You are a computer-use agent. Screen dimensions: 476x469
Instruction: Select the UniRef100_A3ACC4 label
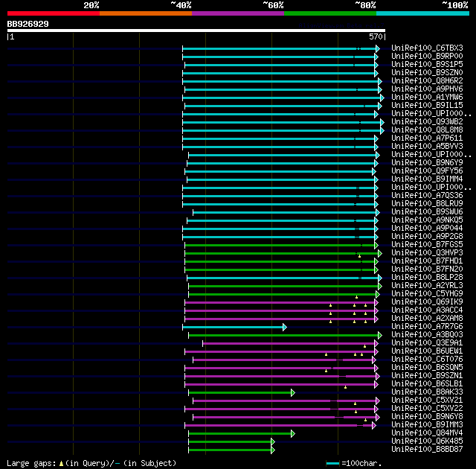[427, 310]
